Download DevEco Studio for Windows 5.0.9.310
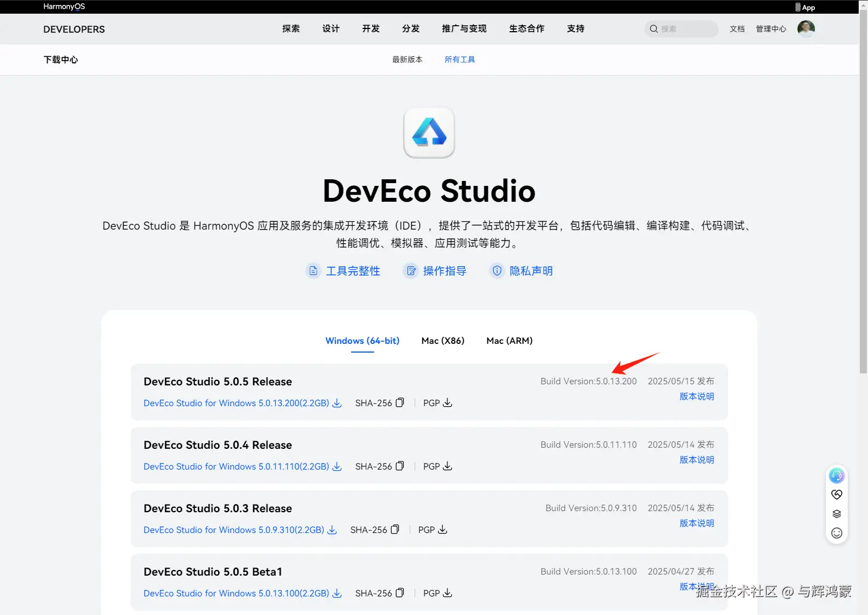This screenshot has height=615, width=868. (234, 530)
